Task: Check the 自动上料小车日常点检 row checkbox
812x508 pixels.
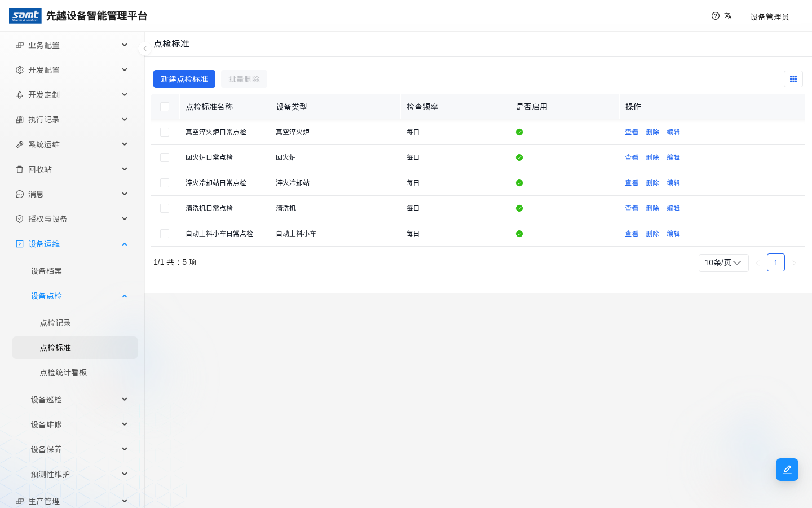Action: tap(165, 234)
